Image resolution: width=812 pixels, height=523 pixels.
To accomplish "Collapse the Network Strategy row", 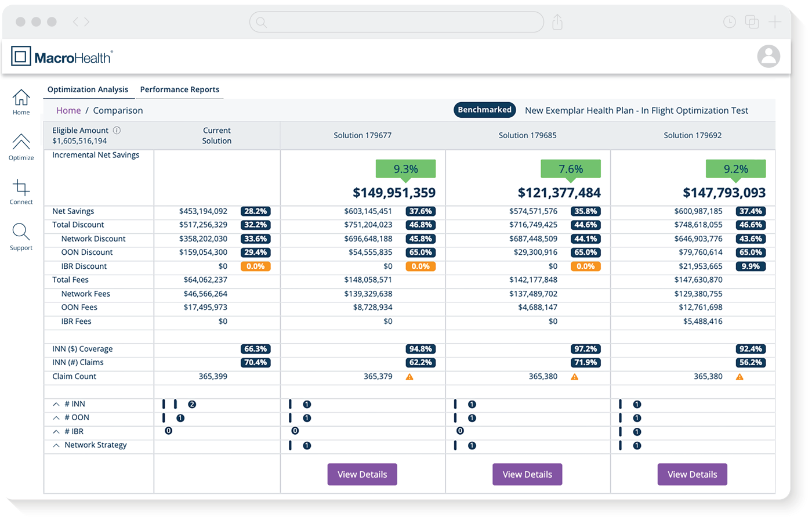I will 56,445.
